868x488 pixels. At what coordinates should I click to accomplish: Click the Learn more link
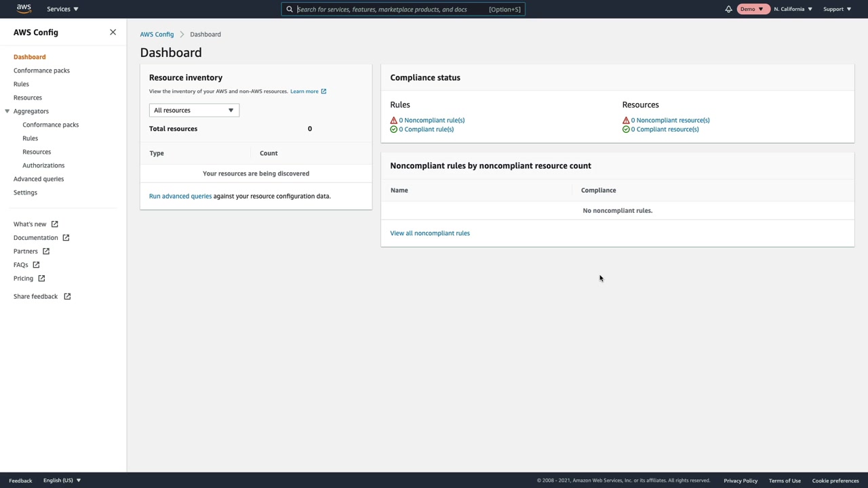pos(304,91)
